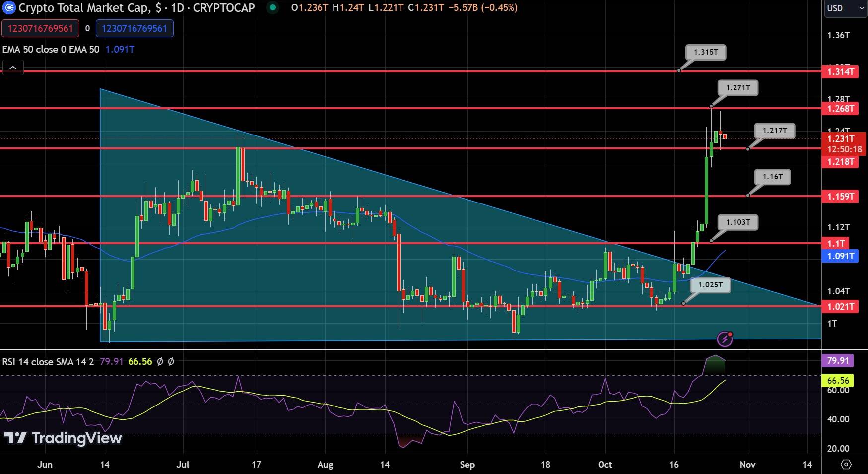Image resolution: width=868 pixels, height=474 pixels.
Task: Click the 1.271T price callout label
Action: point(738,88)
